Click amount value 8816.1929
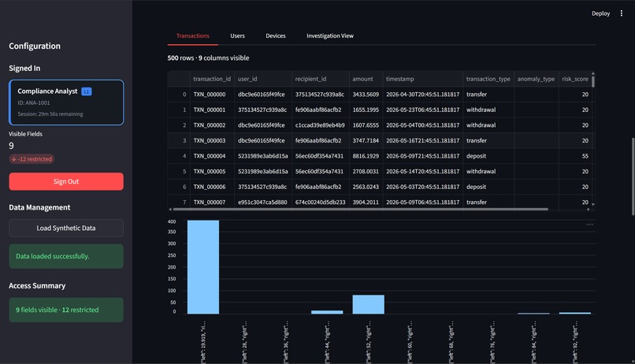Screen dimensions: 635x364 click(366, 156)
